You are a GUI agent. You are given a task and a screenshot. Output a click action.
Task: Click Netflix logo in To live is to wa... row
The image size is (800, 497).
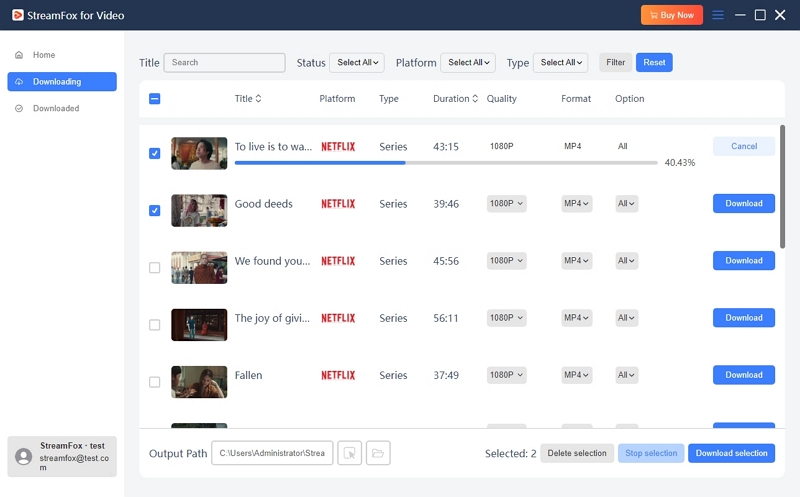338,146
